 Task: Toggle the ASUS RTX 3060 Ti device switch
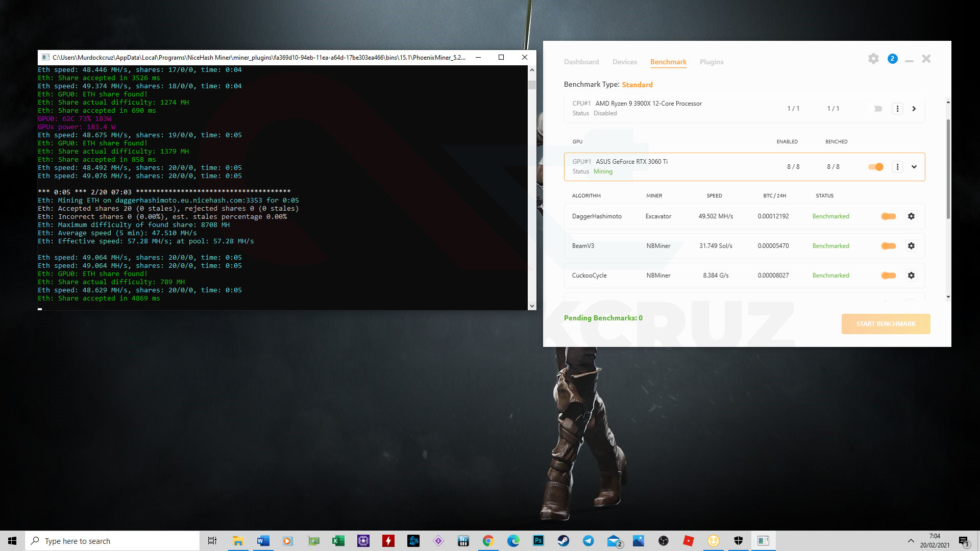pos(876,167)
